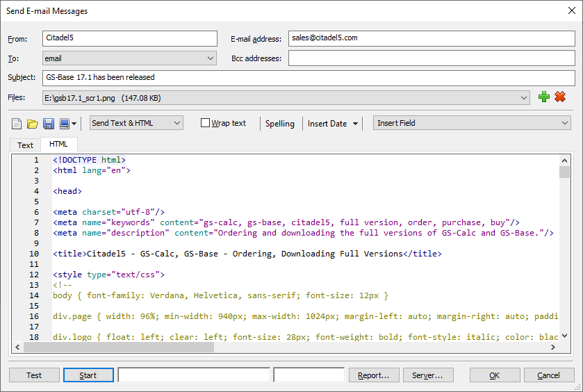Click the Cancel button
This screenshot has width=583, height=392.
click(x=549, y=375)
